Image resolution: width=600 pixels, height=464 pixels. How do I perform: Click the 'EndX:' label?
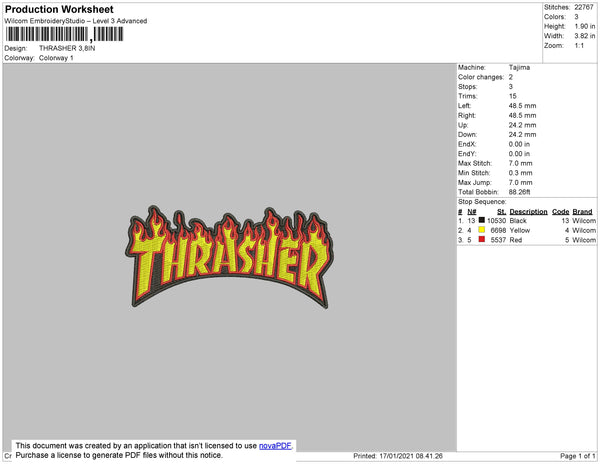pyautogui.click(x=467, y=144)
